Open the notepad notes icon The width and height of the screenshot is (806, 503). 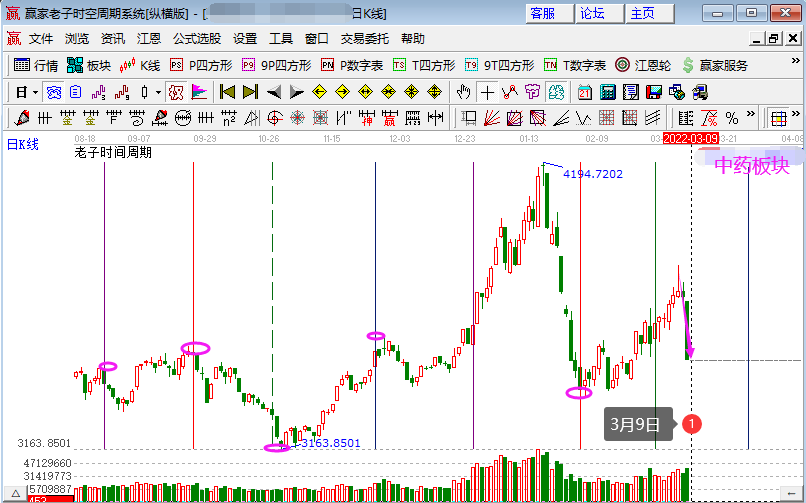pos(631,92)
